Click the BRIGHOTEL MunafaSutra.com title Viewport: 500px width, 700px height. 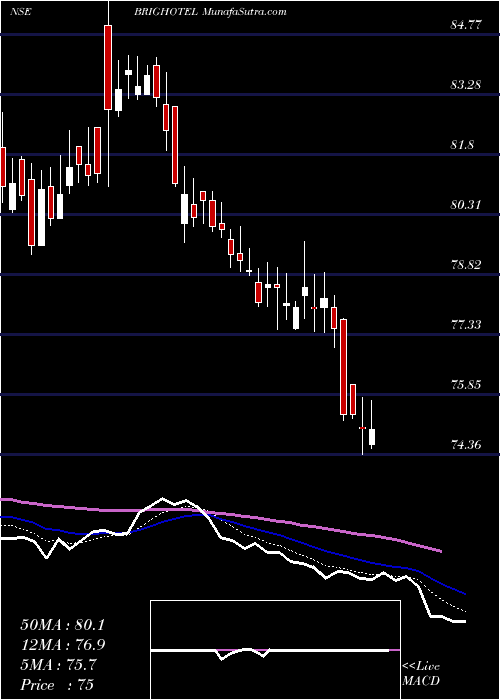pyautogui.click(x=210, y=12)
